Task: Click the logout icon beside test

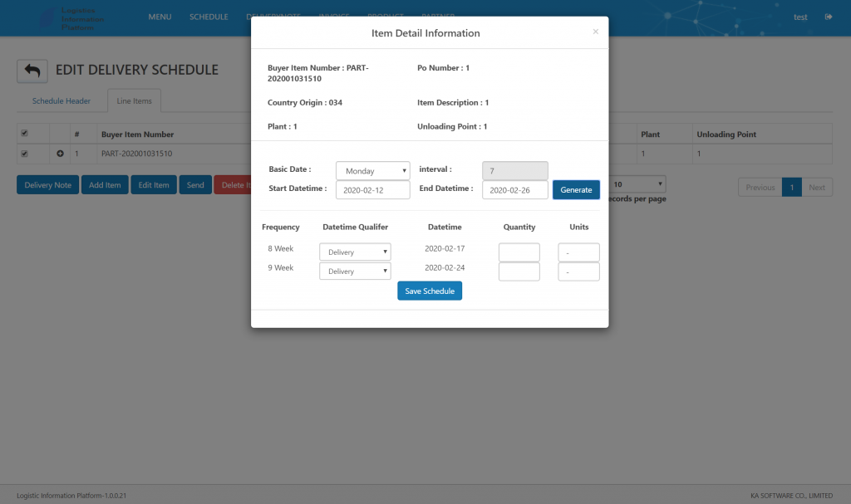Action: pos(829,17)
